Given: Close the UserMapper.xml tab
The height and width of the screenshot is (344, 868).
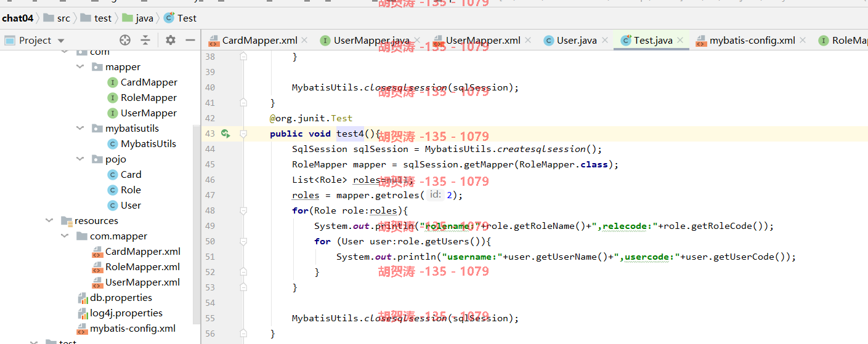Looking at the screenshot, I should pyautogui.click(x=527, y=41).
